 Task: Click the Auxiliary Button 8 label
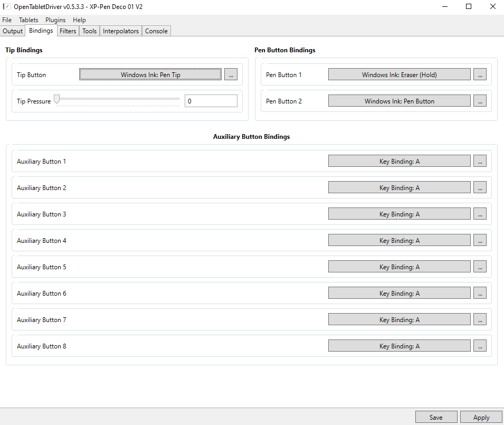click(x=42, y=346)
